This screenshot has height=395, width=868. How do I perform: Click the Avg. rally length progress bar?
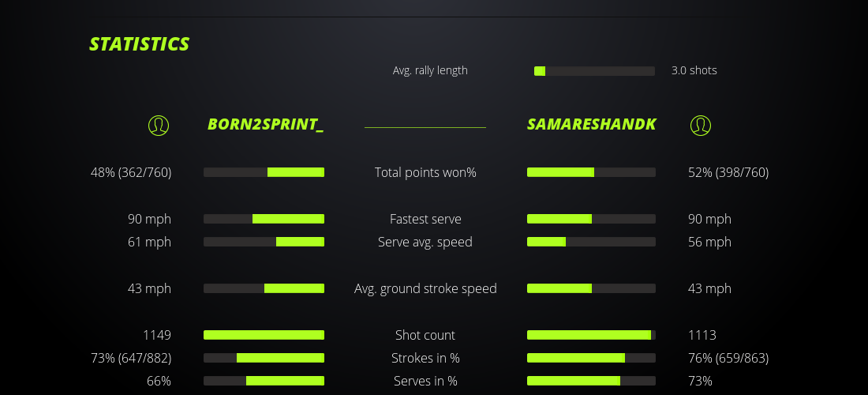coord(594,71)
